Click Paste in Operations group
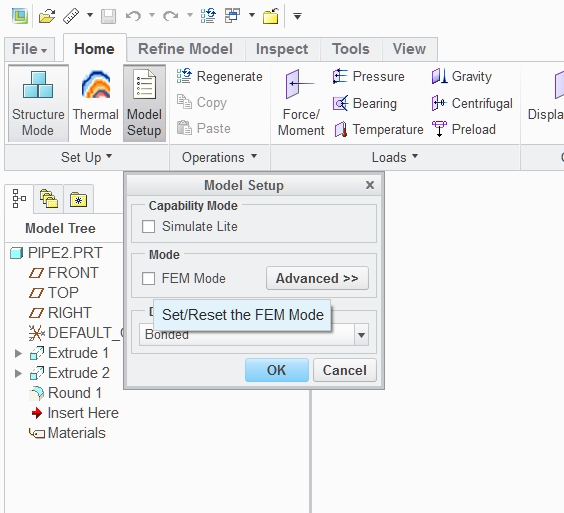 click(204, 128)
